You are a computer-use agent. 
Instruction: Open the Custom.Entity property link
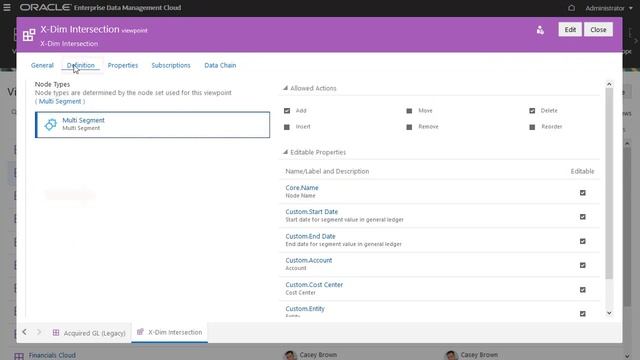click(305, 309)
